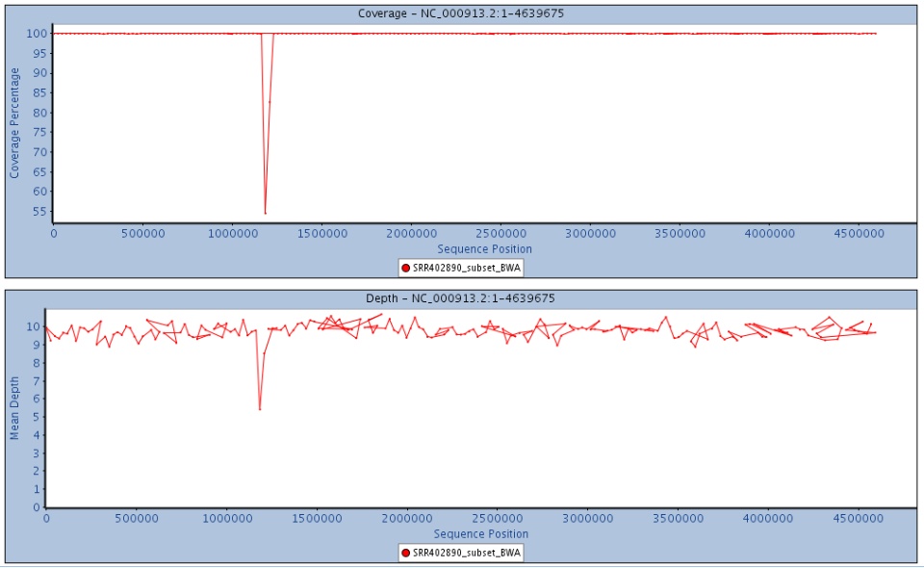Click the Mean Depth axis label
This screenshot has height=568, width=924.
[14, 408]
